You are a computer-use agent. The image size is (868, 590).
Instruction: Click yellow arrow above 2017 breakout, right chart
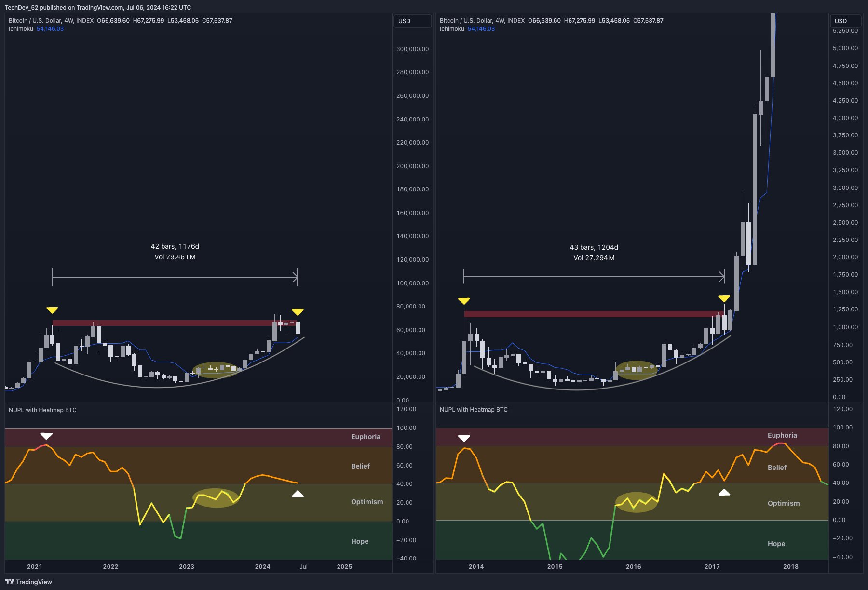point(724,298)
